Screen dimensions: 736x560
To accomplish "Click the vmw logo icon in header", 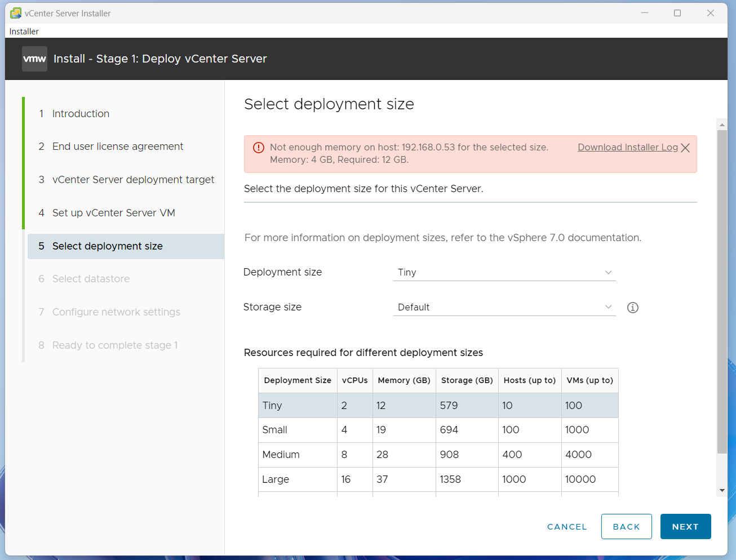I will point(34,59).
